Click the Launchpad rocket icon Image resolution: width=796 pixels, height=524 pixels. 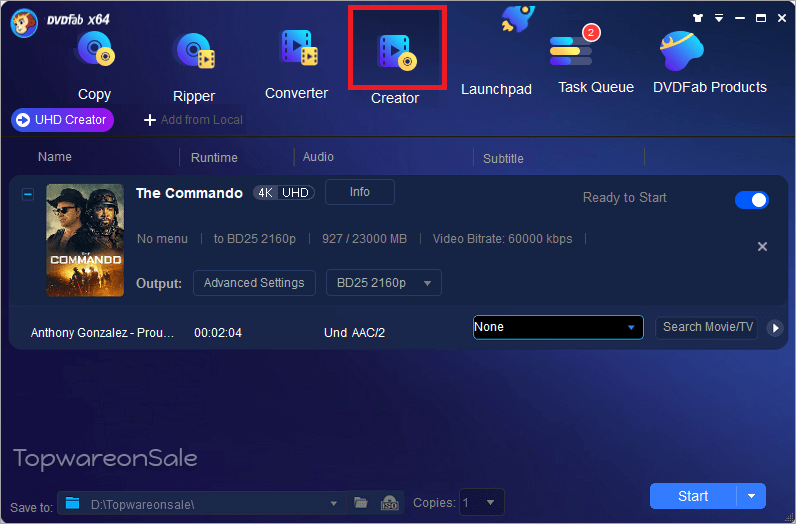(517, 19)
